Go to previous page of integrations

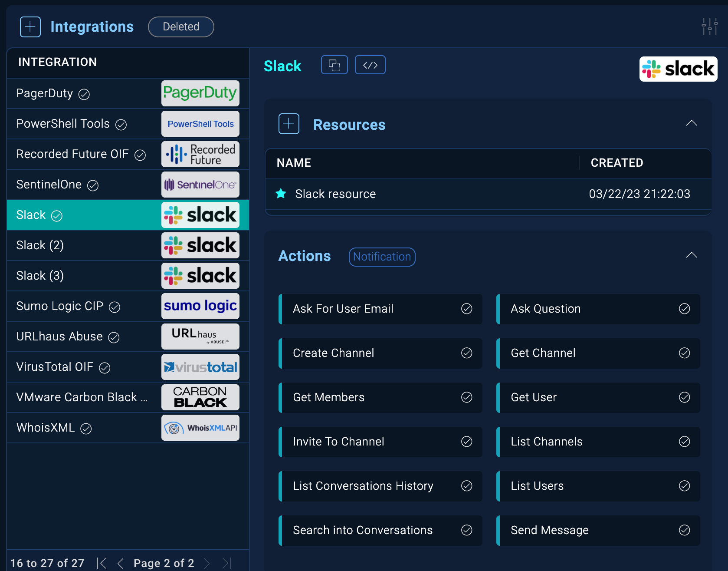click(121, 563)
